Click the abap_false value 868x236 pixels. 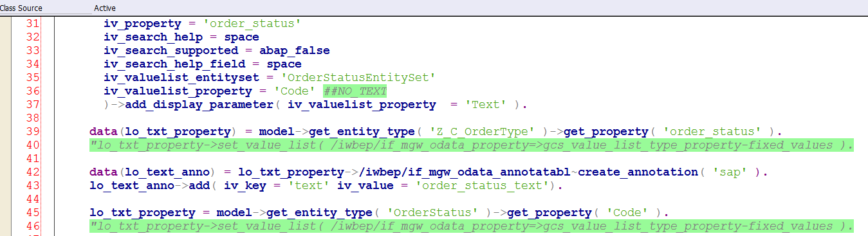[295, 51]
